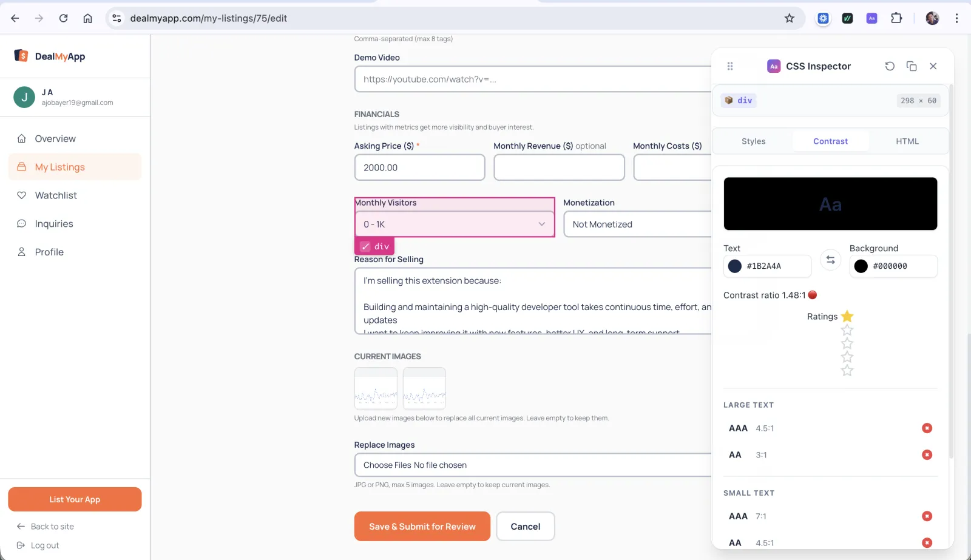Click the browser back arrow
This screenshot has height=560, width=971.
point(15,18)
